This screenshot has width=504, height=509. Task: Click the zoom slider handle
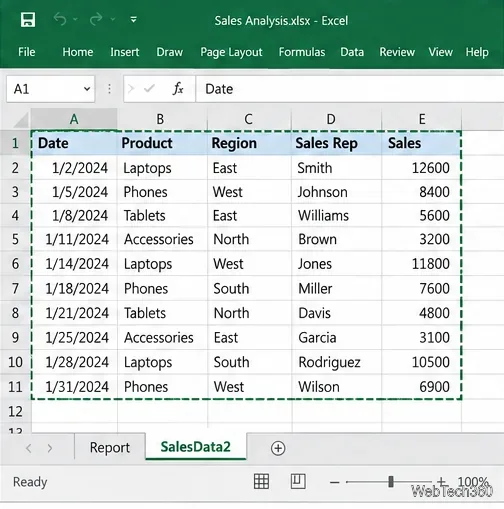tap(391, 482)
